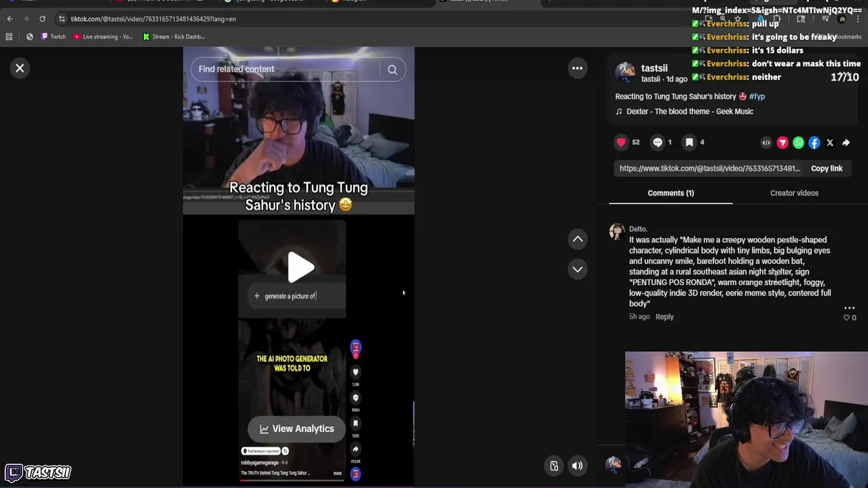Reload the browser page
Screen dimensions: 868x488
coord(42,19)
